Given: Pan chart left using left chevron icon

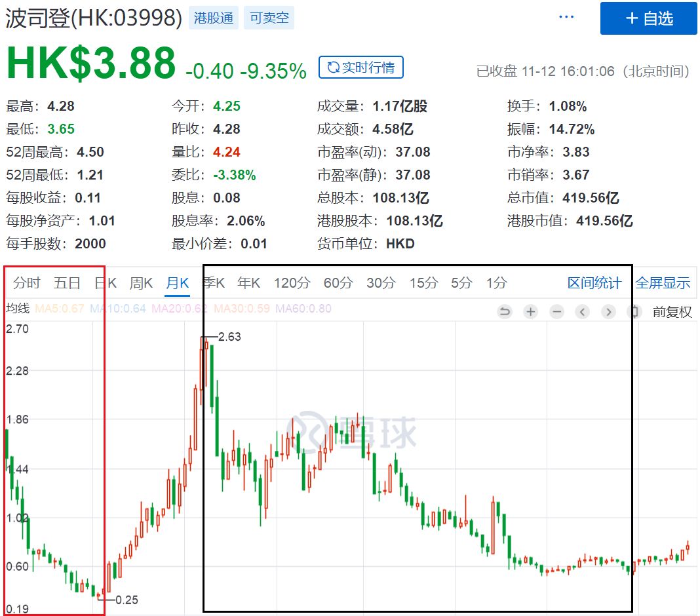Looking at the screenshot, I should tap(583, 312).
